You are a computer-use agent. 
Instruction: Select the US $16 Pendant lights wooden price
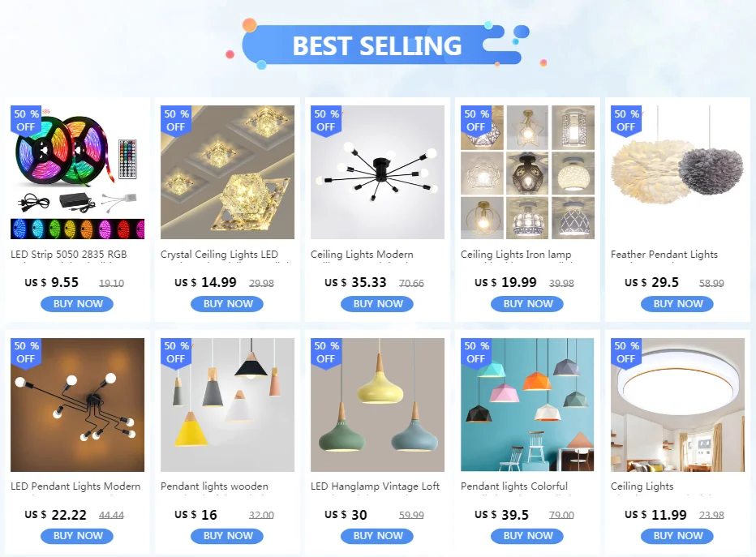[195, 515]
